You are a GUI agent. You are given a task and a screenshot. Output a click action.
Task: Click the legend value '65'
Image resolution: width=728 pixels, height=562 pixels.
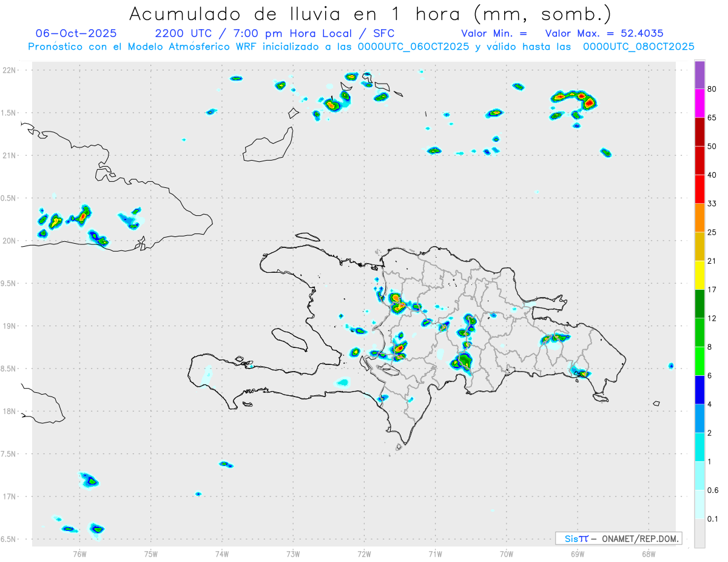712,118
